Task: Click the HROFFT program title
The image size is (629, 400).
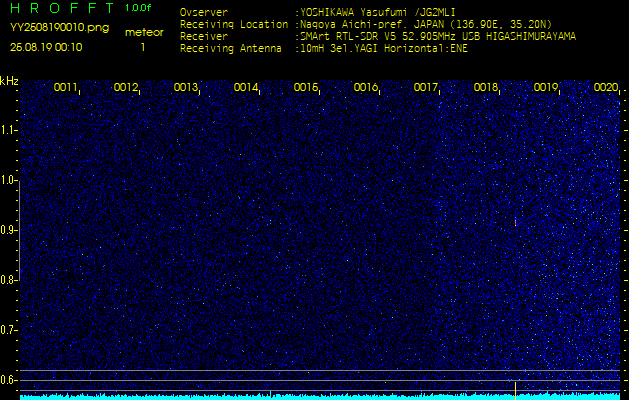Action: coord(61,8)
